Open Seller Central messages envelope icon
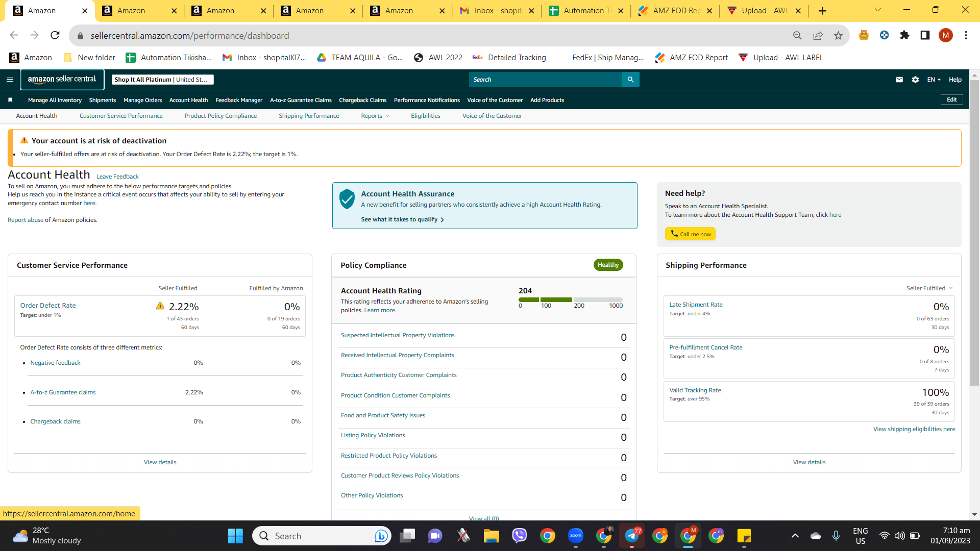This screenshot has height=551, width=980. [x=899, y=80]
